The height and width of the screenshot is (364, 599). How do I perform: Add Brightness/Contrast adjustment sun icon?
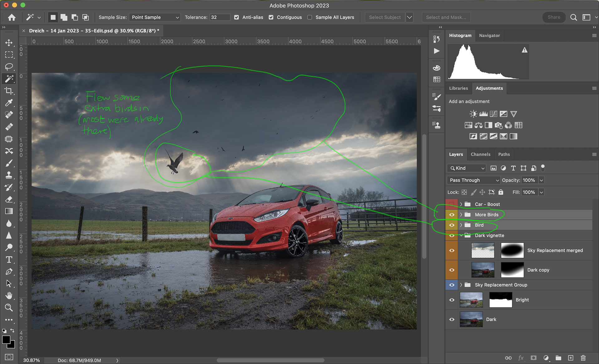[x=473, y=114]
